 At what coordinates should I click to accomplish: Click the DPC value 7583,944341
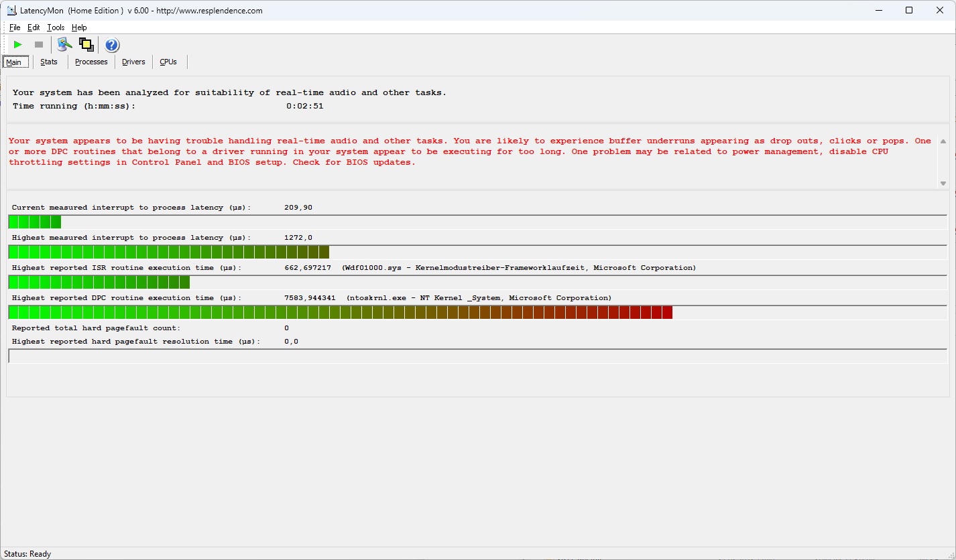coord(310,298)
